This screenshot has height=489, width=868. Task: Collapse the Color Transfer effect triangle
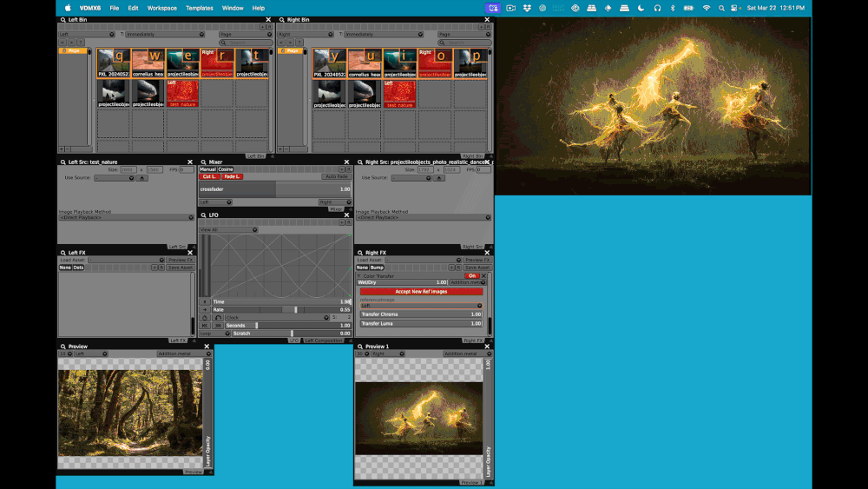[359, 276]
